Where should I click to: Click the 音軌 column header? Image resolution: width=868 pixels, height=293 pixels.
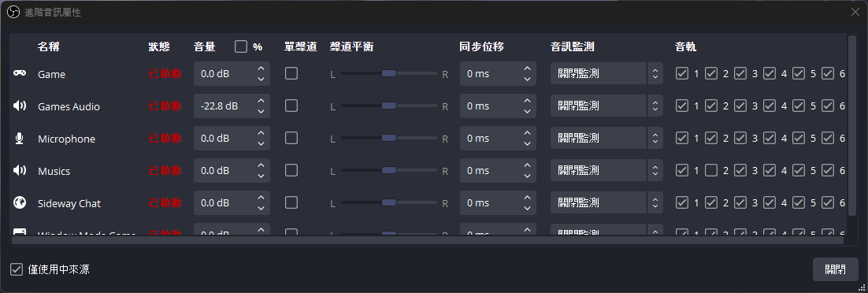coord(686,46)
